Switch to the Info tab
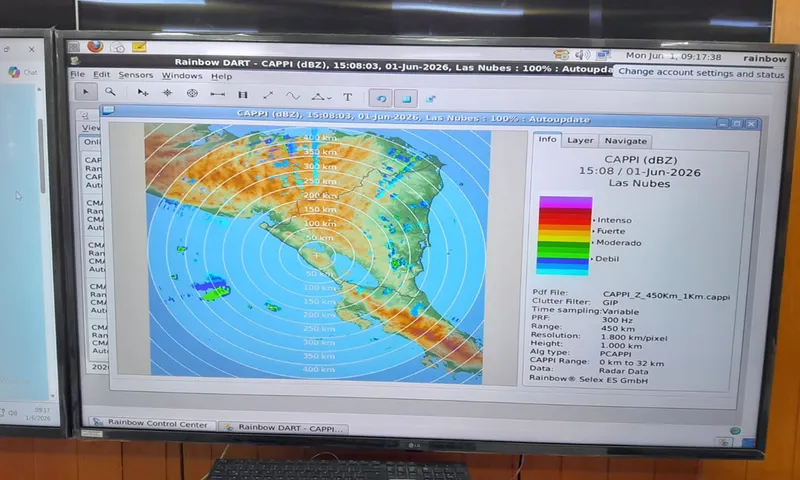Image resolution: width=800 pixels, height=480 pixels. coord(547,139)
